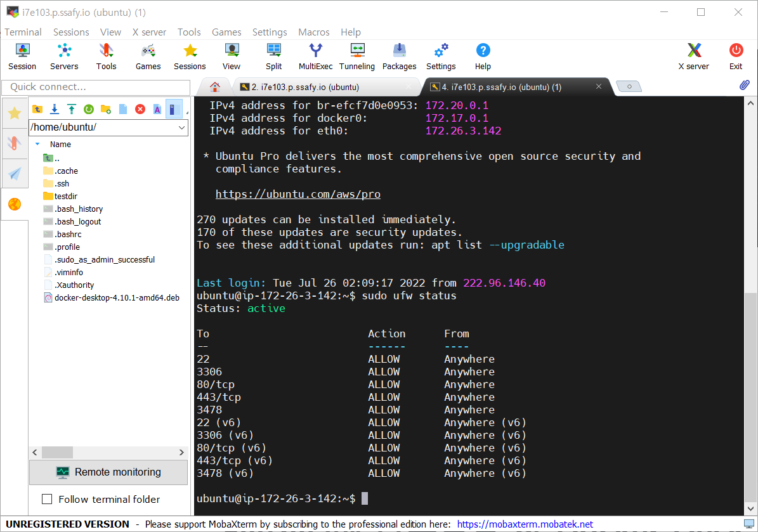Start a new Session

click(x=22, y=56)
